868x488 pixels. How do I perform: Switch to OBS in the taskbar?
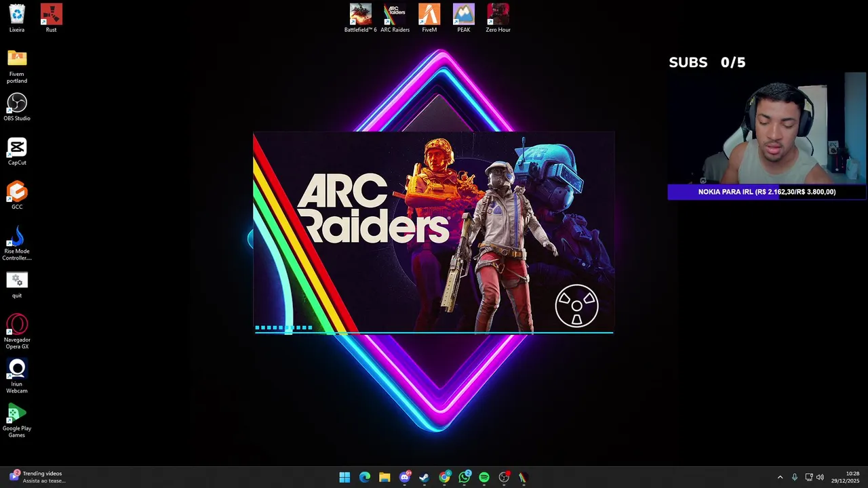(504, 477)
